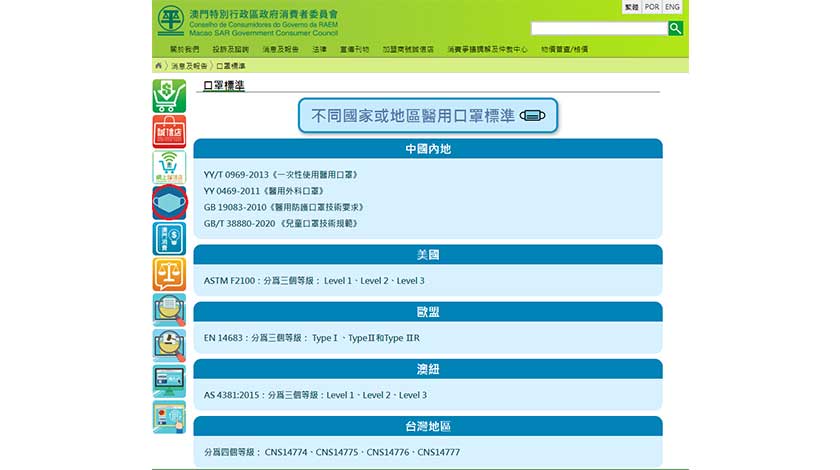The height and width of the screenshot is (470, 840).
Task: Click into the search text field
Action: tap(598, 28)
